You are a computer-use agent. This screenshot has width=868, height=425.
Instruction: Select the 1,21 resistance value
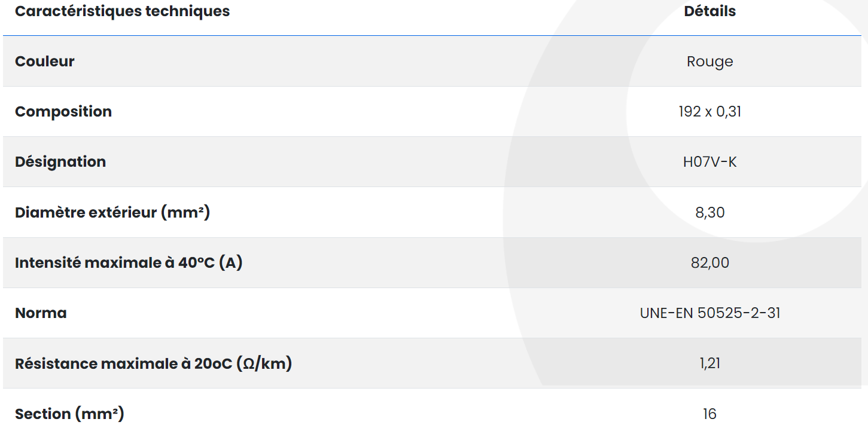pyautogui.click(x=710, y=363)
